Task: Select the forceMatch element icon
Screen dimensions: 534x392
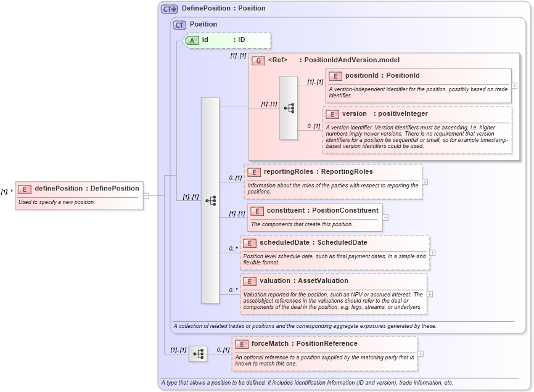Action: pyautogui.click(x=243, y=343)
